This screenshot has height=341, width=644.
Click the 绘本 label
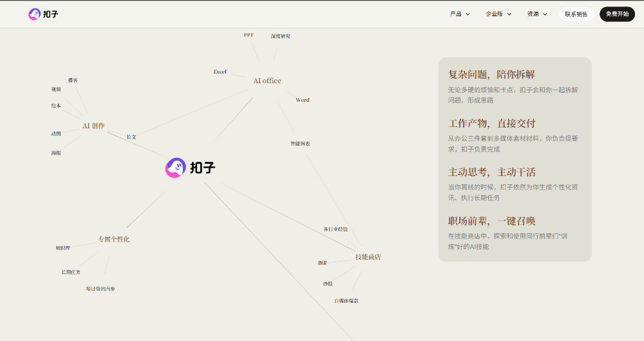coord(56,106)
